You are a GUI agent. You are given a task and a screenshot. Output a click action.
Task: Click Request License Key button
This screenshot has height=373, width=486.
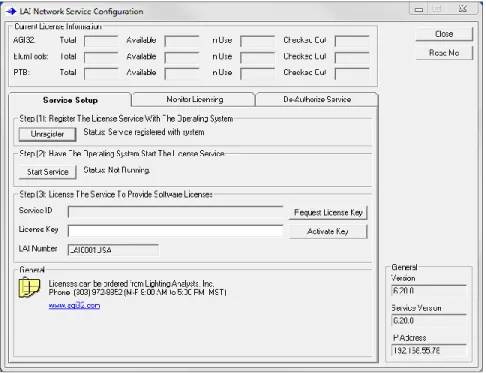(328, 213)
